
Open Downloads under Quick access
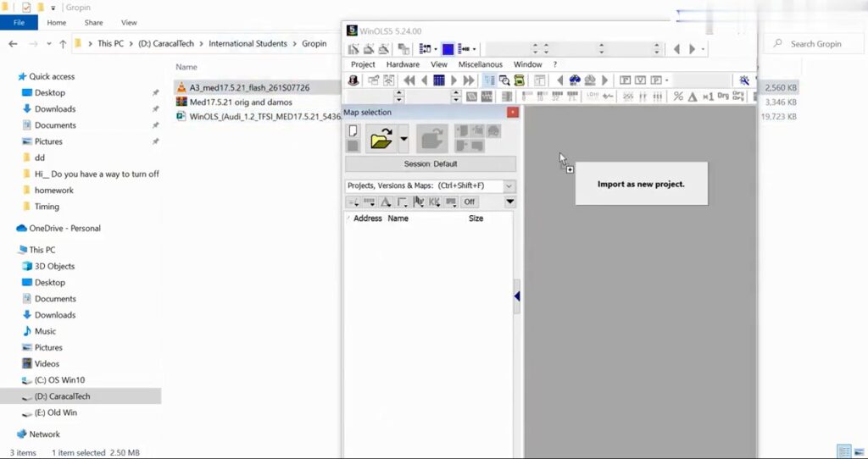pyautogui.click(x=55, y=109)
